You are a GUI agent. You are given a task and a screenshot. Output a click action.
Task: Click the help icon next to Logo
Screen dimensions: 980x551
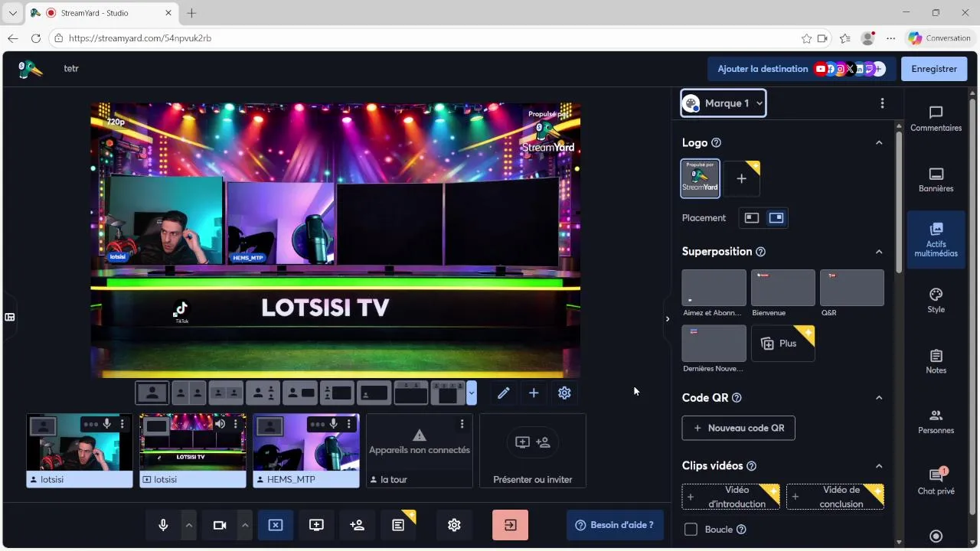point(716,143)
